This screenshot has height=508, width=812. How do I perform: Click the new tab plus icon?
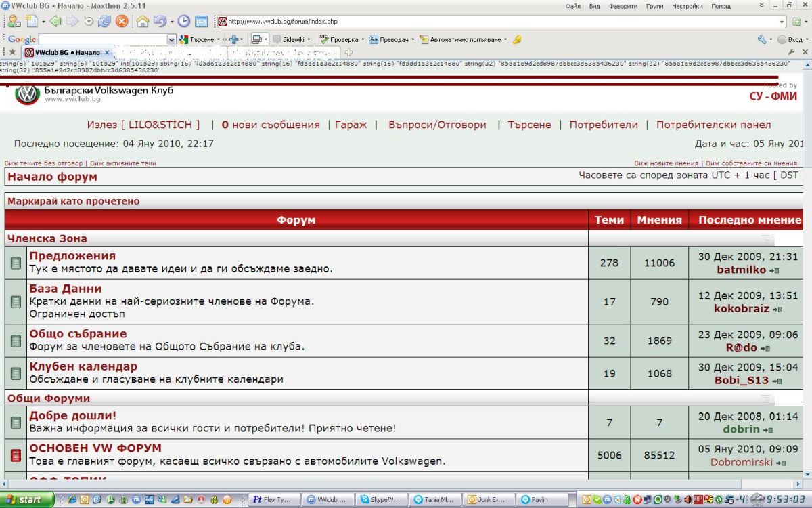click(349, 52)
